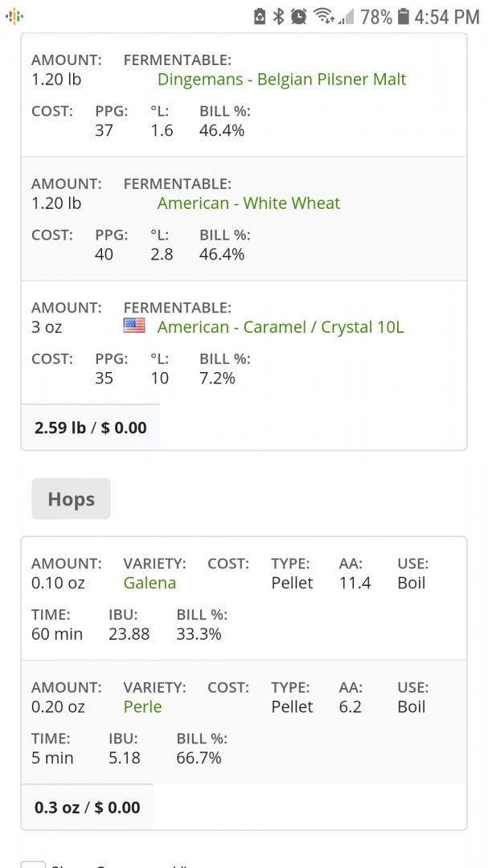Open the Perle hop variety link
This screenshot has height=868, width=488.
coord(142,707)
